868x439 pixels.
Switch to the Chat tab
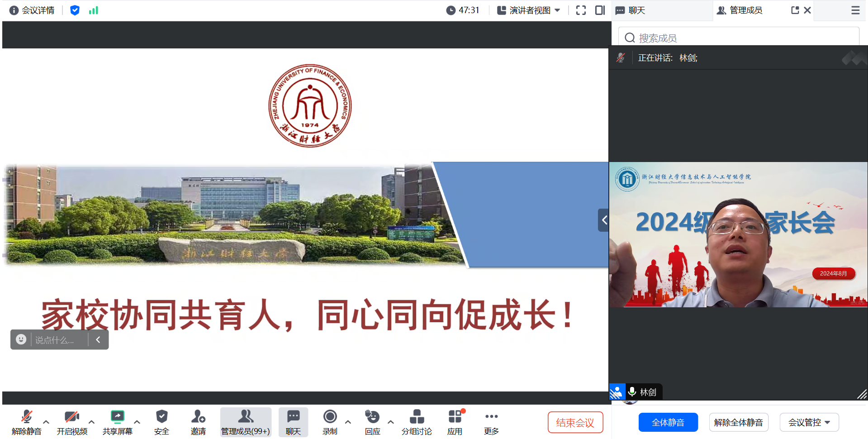pyautogui.click(x=631, y=10)
